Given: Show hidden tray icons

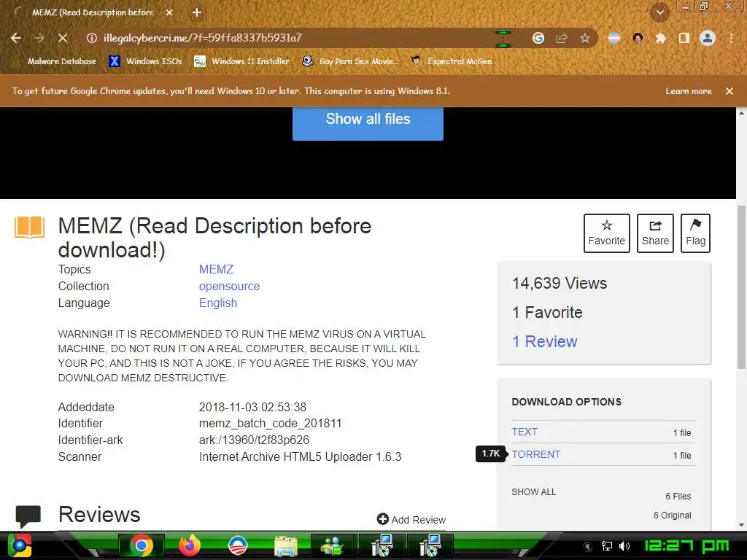Looking at the screenshot, I should coord(588,546).
